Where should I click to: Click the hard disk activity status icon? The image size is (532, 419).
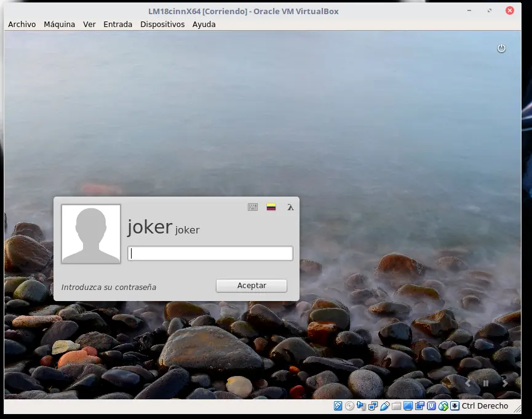tap(338, 405)
